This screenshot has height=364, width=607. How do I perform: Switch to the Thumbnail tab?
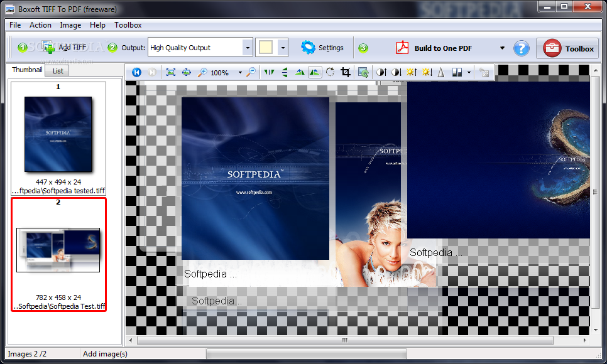point(27,70)
